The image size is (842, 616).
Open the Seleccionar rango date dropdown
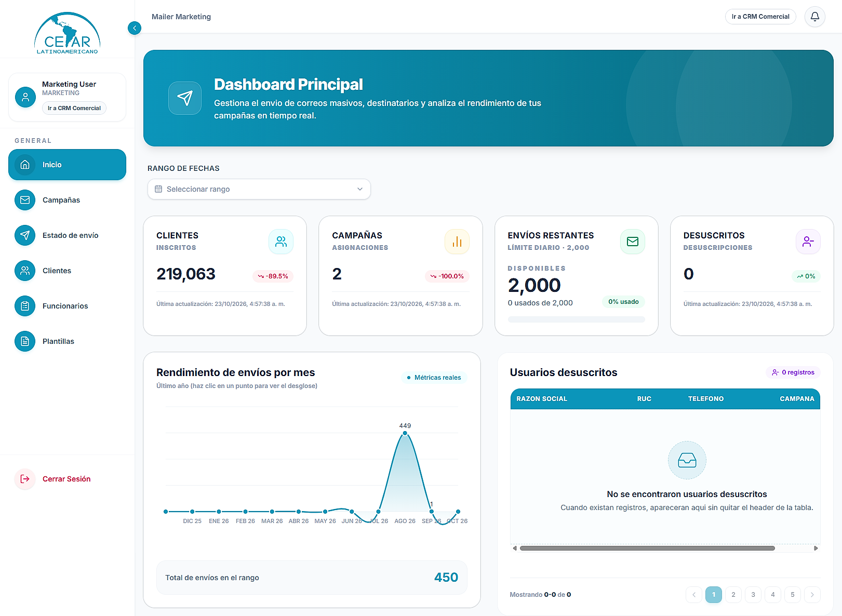coord(259,189)
